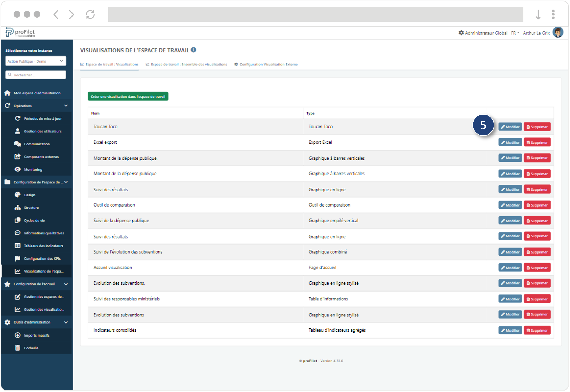This screenshot has width=570, height=392.
Task: Open the FR language dropdown
Action: (x=515, y=33)
